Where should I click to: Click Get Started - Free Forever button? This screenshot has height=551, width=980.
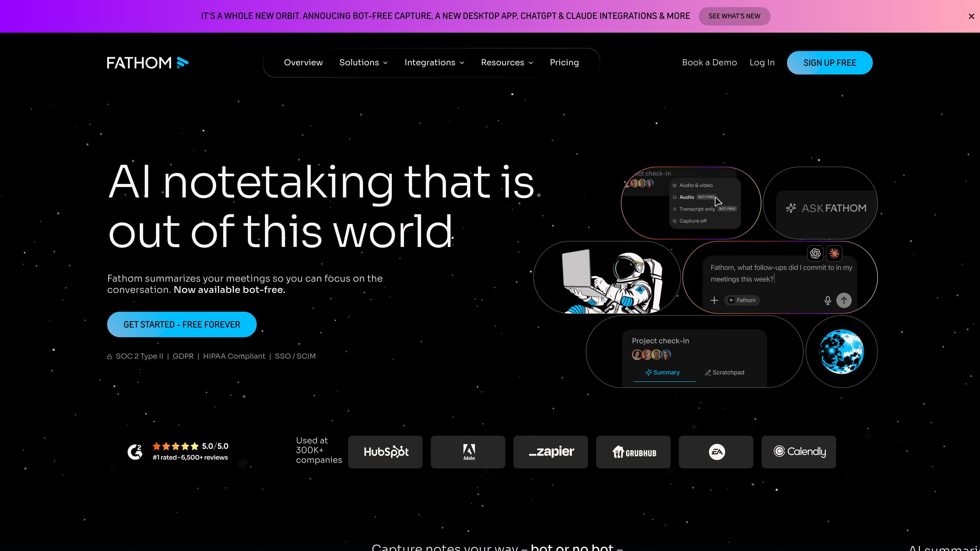tap(182, 324)
